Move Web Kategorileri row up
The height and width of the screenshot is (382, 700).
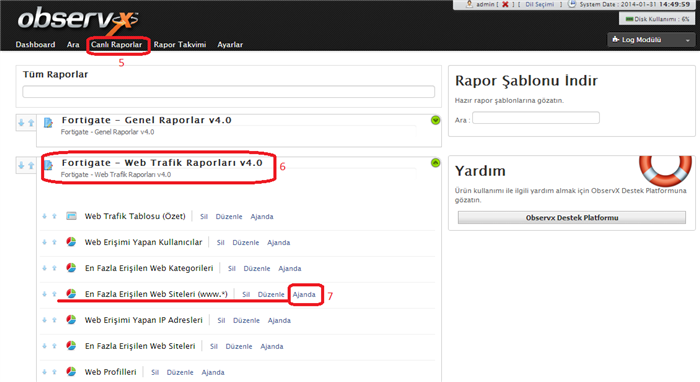click(x=54, y=268)
